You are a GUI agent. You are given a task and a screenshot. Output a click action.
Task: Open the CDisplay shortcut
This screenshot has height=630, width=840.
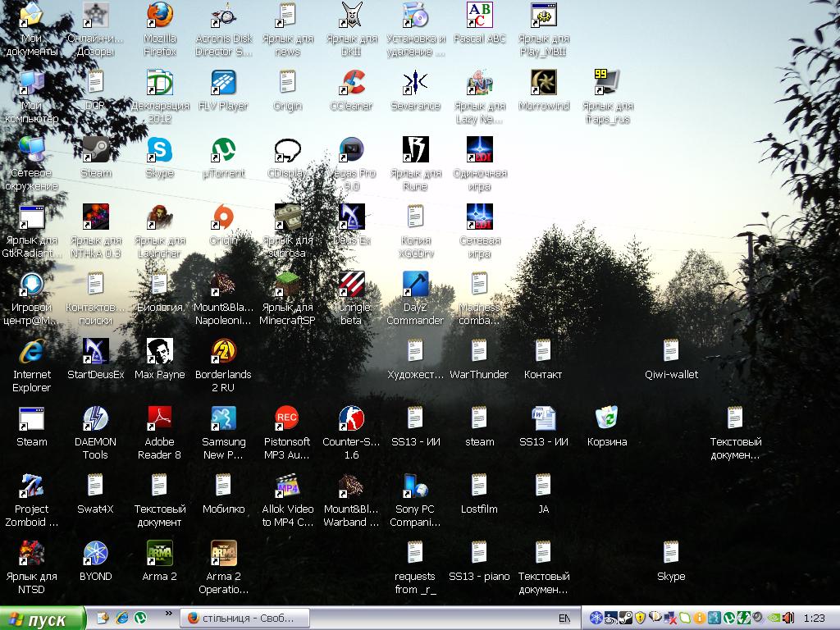(288, 157)
